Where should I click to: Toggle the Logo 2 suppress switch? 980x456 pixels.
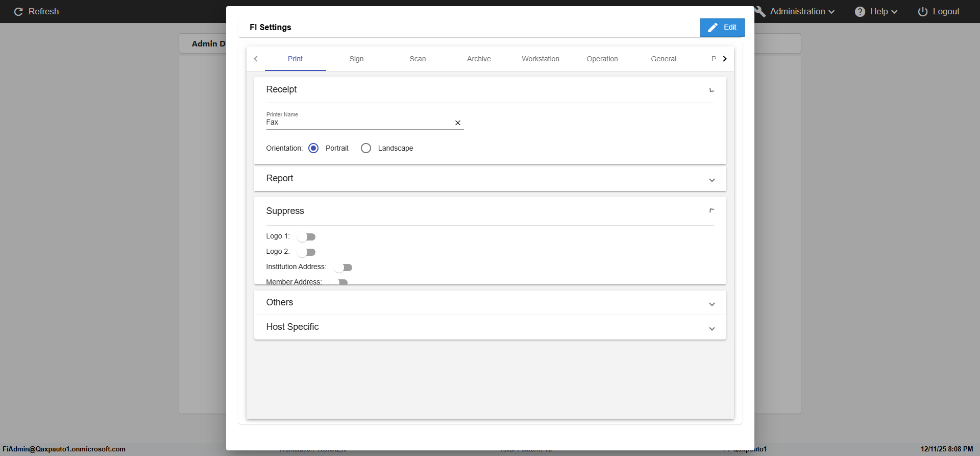[307, 252]
